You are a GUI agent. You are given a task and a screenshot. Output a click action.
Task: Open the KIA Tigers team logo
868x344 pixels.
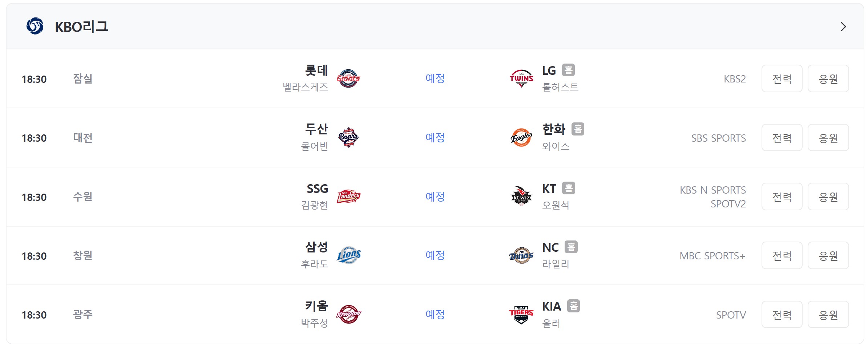tap(521, 315)
